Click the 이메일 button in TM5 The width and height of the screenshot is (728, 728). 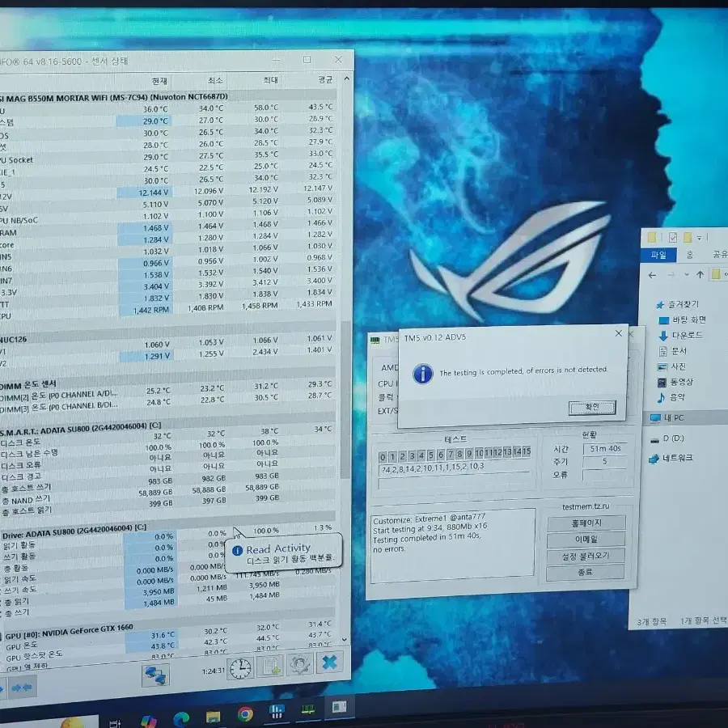pos(586,540)
